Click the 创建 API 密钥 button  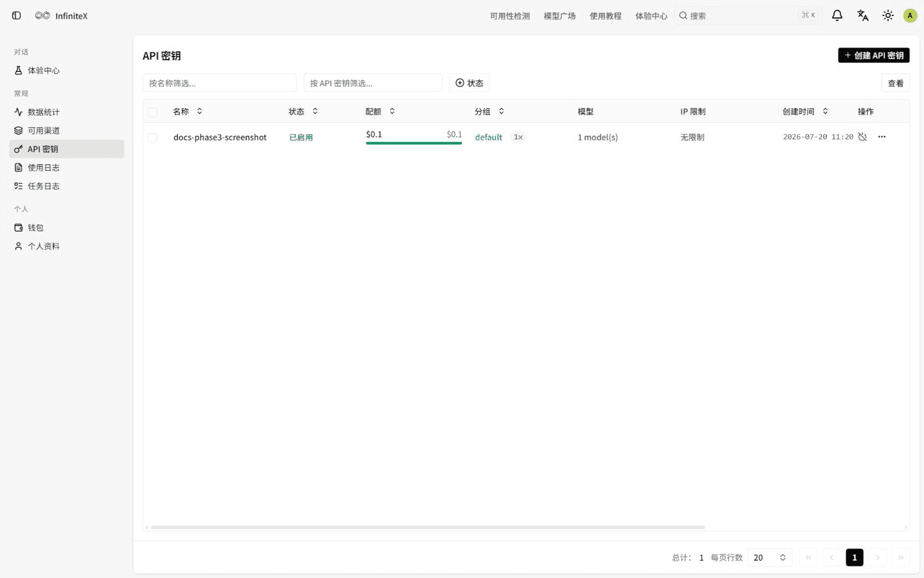tap(873, 55)
